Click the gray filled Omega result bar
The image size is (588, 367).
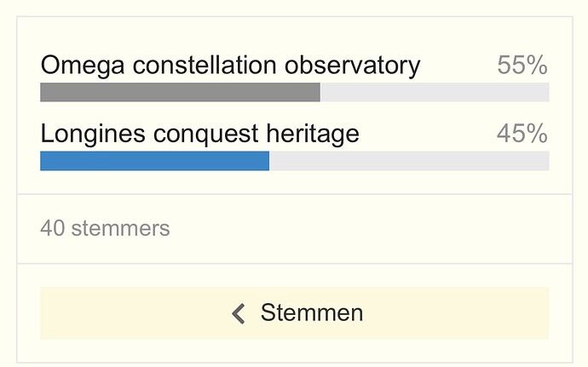click(180, 93)
